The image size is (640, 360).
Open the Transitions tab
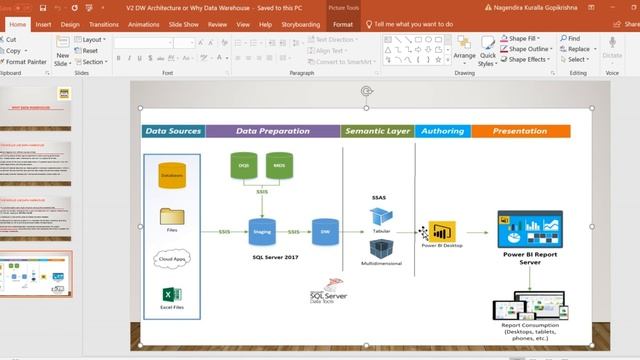pos(104,24)
